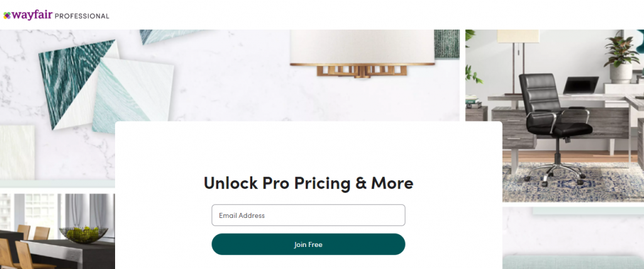The width and height of the screenshot is (644, 269).
Task: Click the Wayfair pinwheel logo icon
Action: (7, 16)
